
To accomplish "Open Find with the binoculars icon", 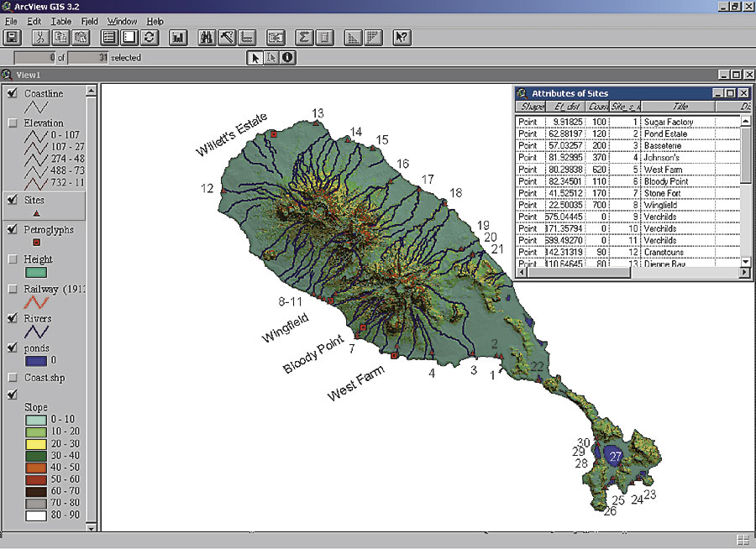I will 207,37.
